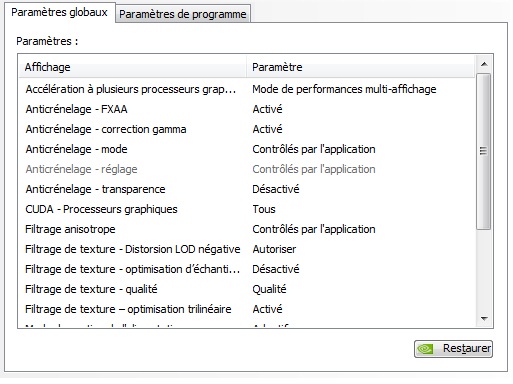This screenshot has height=384, width=513.
Task: Open Anticrénelage - FXAA value Activé
Action: tap(267, 109)
